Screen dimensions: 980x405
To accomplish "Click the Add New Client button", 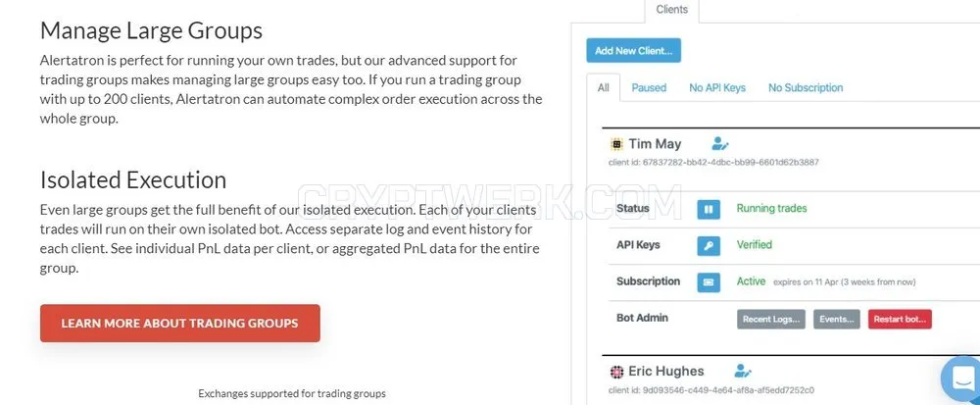I will 633,51.
